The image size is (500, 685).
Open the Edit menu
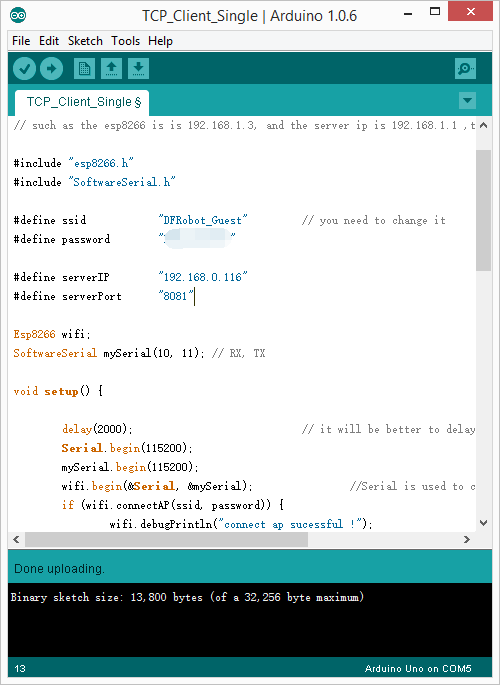49,41
